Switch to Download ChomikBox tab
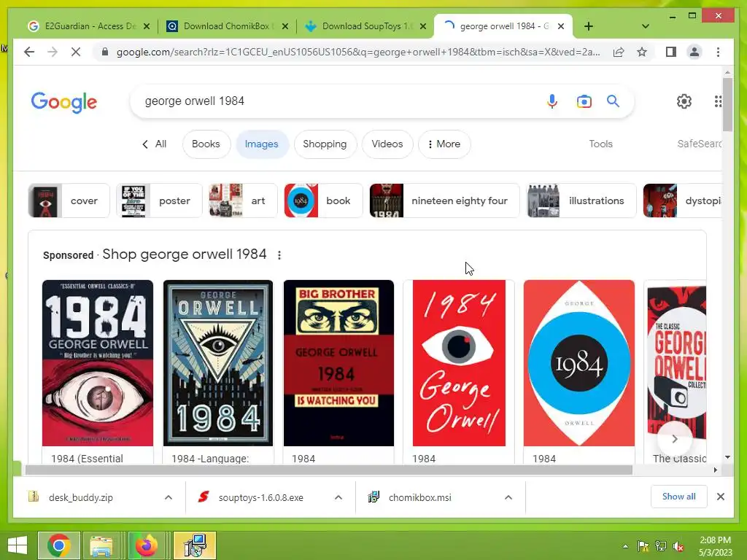This screenshot has height=560, width=747. [x=226, y=26]
